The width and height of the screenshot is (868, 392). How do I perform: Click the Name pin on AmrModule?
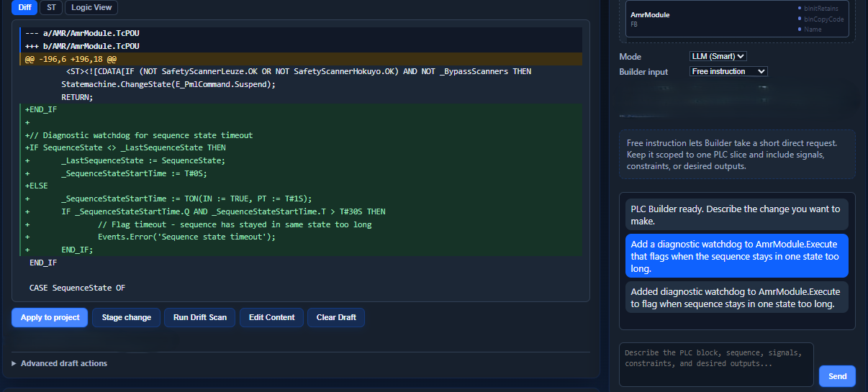810,29
